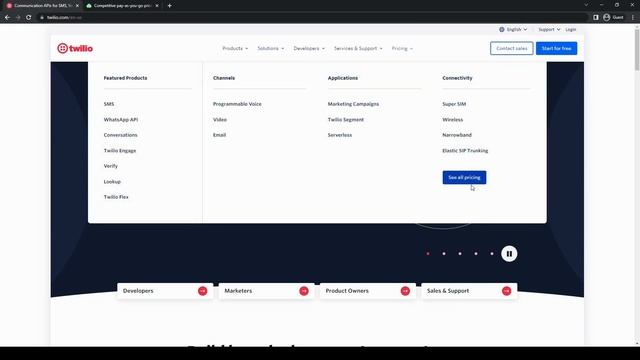Click the page vertical scrollbar
Screen dimensions: 640x360
coord(637,49)
